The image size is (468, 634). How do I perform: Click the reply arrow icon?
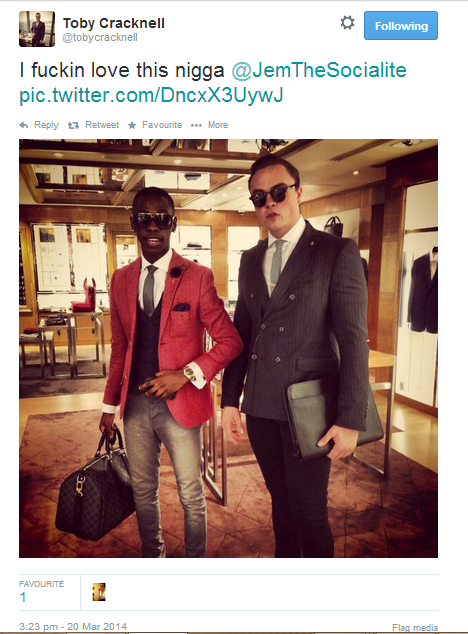(23, 125)
